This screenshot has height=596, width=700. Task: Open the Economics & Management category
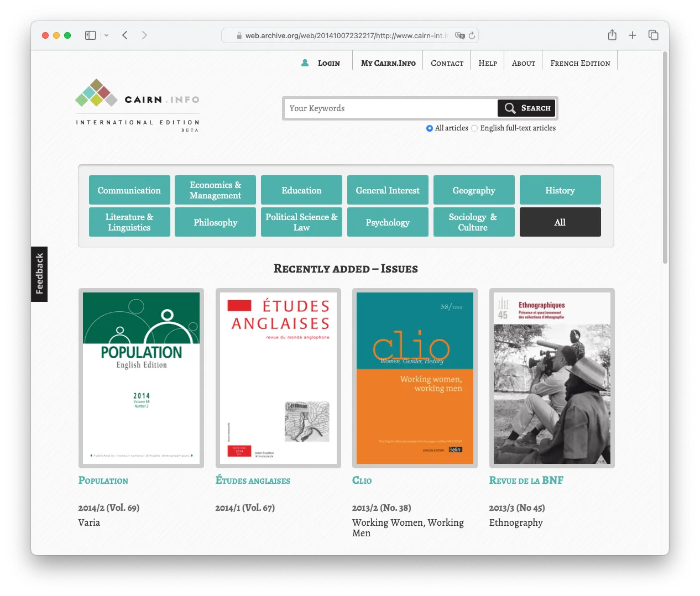[x=215, y=190]
